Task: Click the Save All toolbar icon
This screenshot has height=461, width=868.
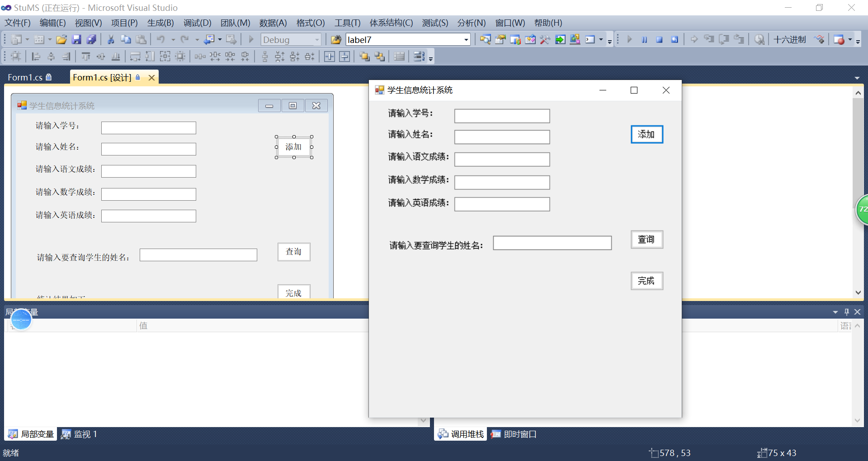Action: tap(92, 39)
